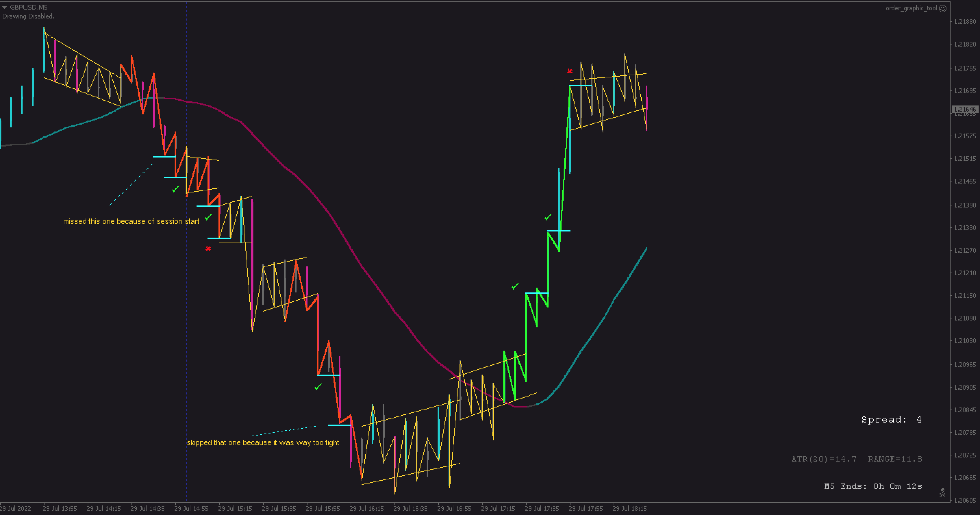Toggle the 'Drawing Disabled.' status label
The height and width of the screenshot is (515, 980).
pyautogui.click(x=28, y=16)
